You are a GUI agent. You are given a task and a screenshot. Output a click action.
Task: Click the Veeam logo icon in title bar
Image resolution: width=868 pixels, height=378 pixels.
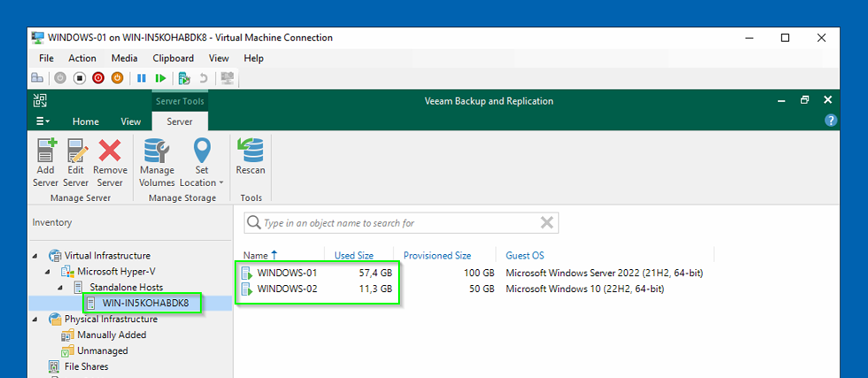(40, 101)
